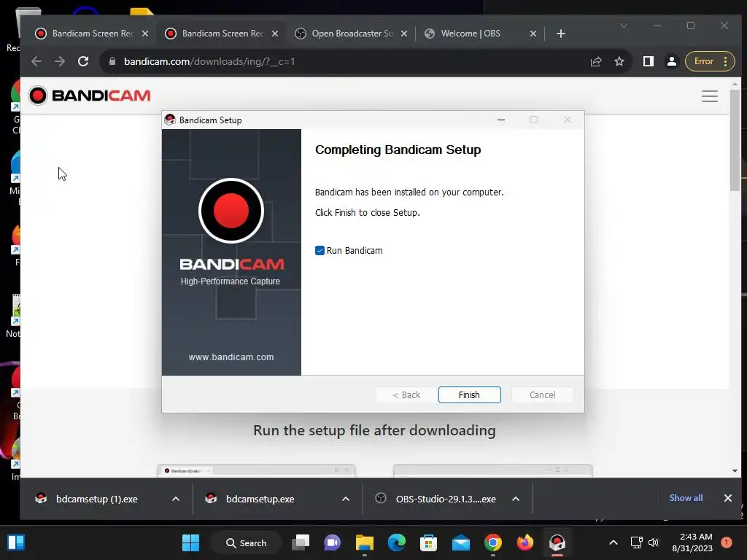The height and width of the screenshot is (560, 747).
Task: Click Cancel in Bandicam Setup dialog
Action: pos(542,394)
